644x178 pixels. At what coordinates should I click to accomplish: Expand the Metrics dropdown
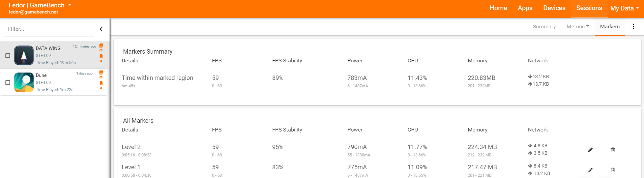tap(578, 27)
